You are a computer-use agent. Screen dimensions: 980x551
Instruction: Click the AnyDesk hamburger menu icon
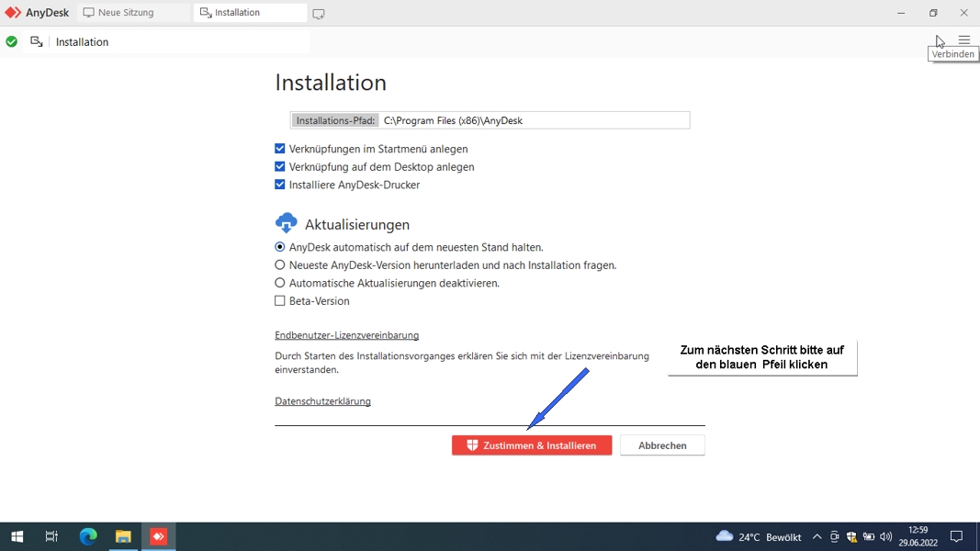point(963,40)
